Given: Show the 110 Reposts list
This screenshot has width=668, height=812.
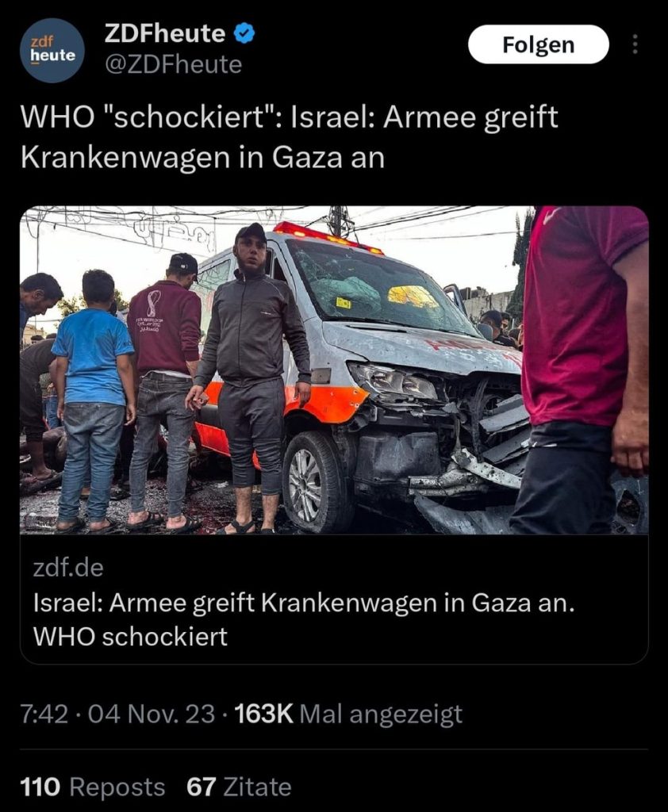Looking at the screenshot, I should [92, 787].
